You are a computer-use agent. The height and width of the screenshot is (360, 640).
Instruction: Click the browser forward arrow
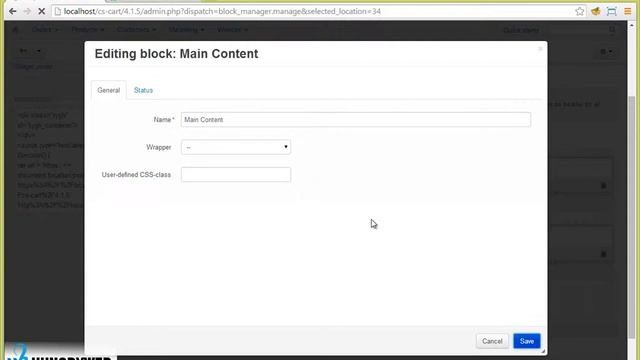click(27, 11)
